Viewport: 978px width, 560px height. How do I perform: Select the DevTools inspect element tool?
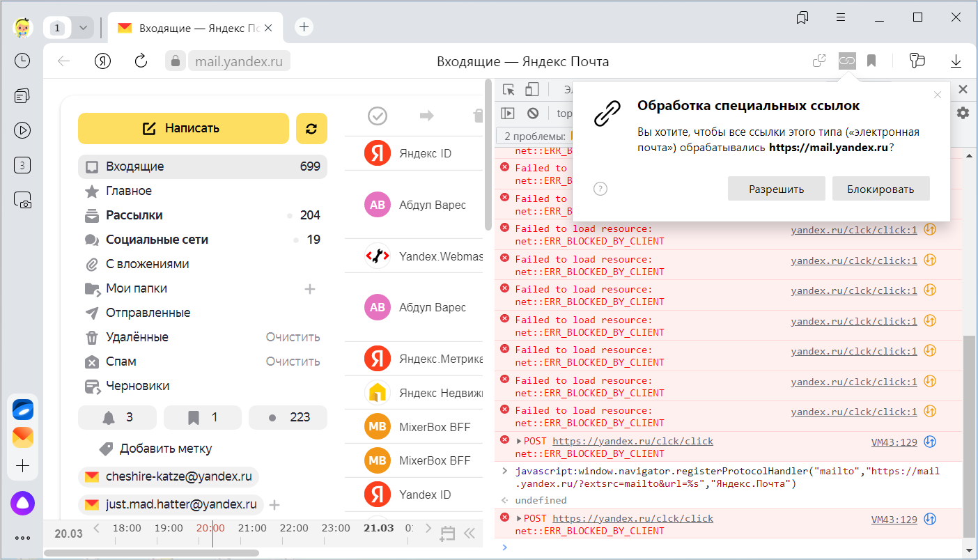coord(509,89)
